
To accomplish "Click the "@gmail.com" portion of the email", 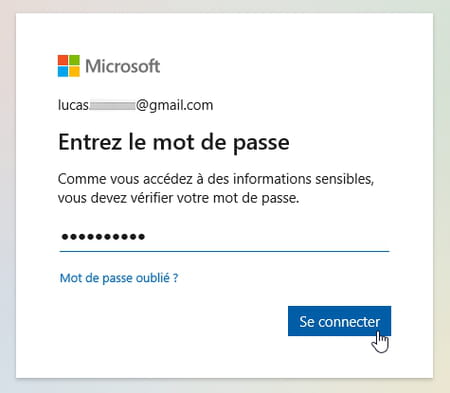I will 175,106.
